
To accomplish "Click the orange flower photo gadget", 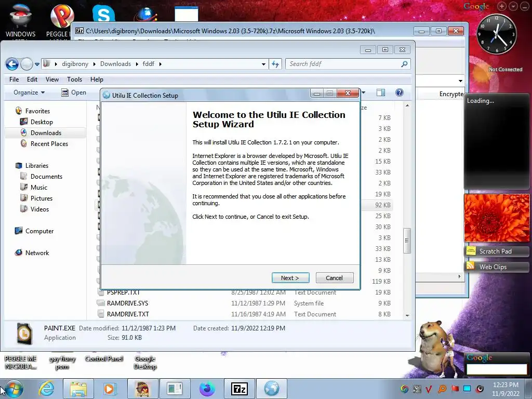I will [497, 218].
